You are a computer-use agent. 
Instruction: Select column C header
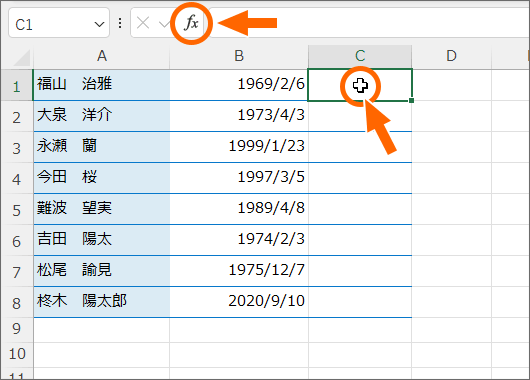click(360, 56)
